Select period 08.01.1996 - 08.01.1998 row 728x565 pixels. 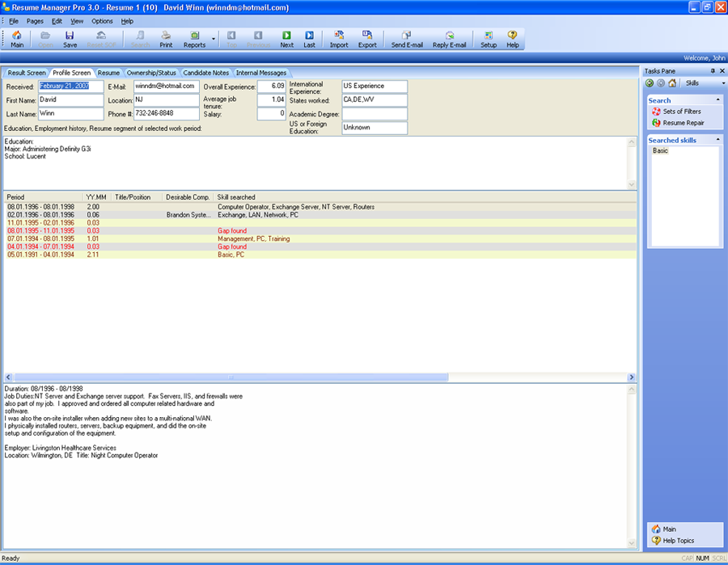(x=320, y=207)
